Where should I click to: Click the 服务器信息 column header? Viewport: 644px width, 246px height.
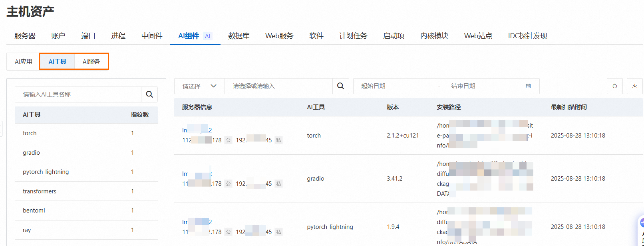[197, 107]
